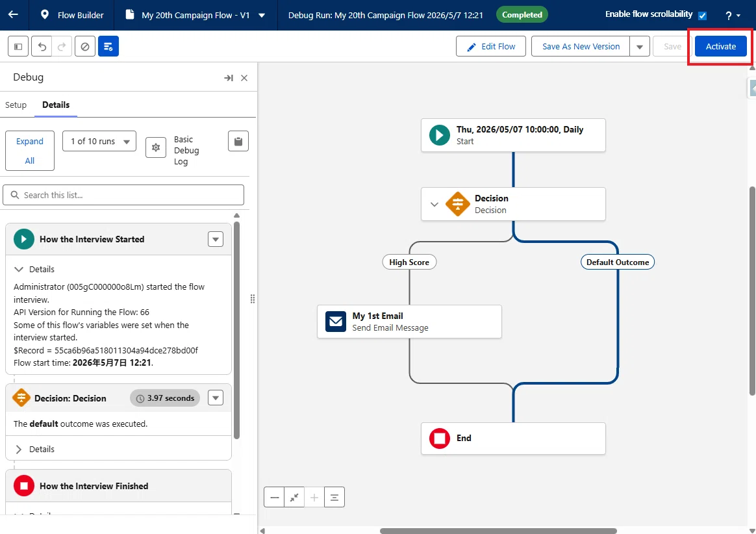Image resolution: width=756 pixels, height=534 pixels.
Task: Click the Flow start time line
Action: click(83, 362)
